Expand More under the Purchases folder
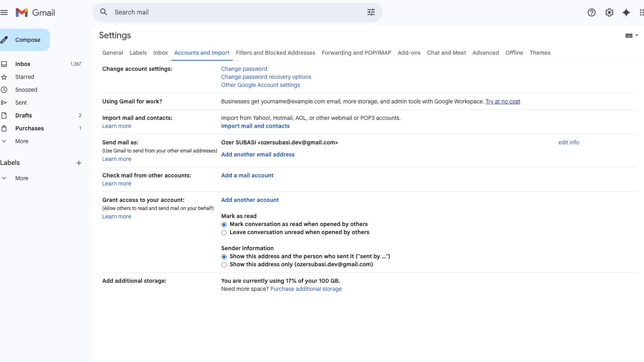Viewport: 644px width, 362px height. tap(22, 141)
